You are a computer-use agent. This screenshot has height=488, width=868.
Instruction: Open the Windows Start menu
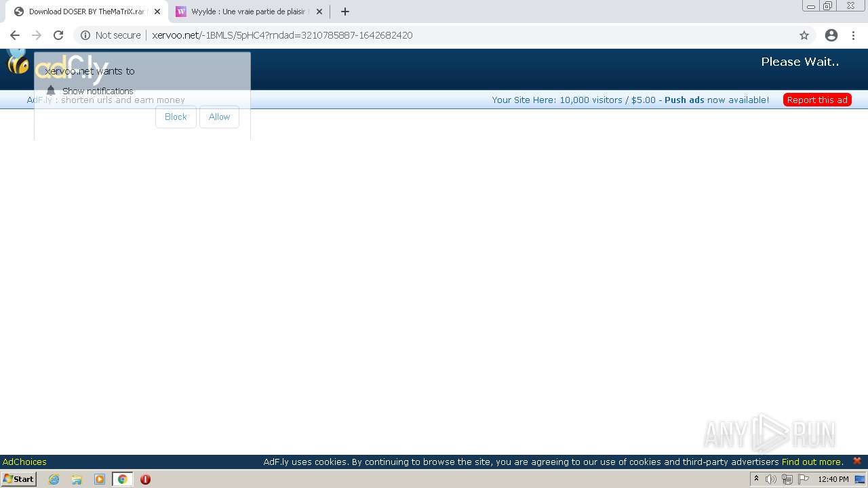tap(19, 479)
